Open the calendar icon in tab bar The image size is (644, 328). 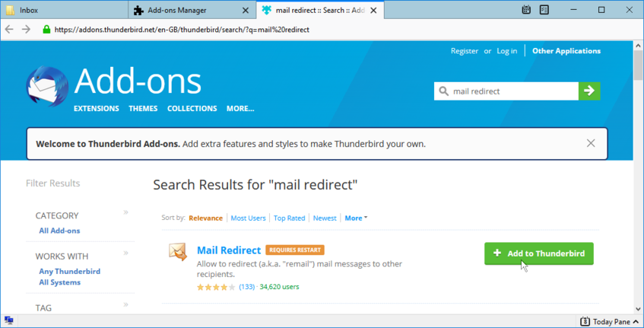[x=526, y=10]
